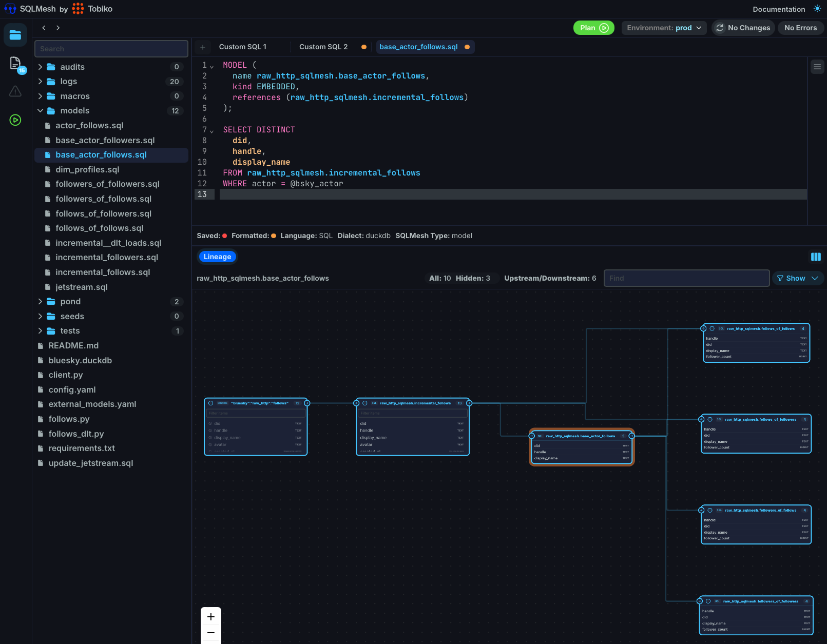Toggle select circle on follows_of_followers node
This screenshot has height=644, width=827.
[x=710, y=420]
